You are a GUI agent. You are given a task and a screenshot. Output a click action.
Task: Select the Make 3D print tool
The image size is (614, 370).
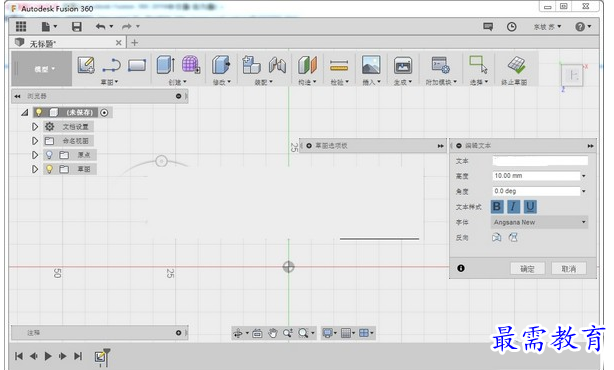[x=403, y=65]
